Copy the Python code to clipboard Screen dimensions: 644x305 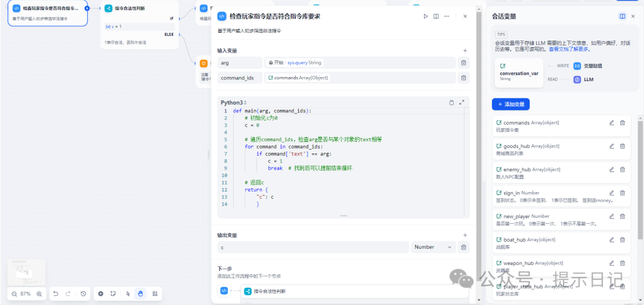coord(451,103)
